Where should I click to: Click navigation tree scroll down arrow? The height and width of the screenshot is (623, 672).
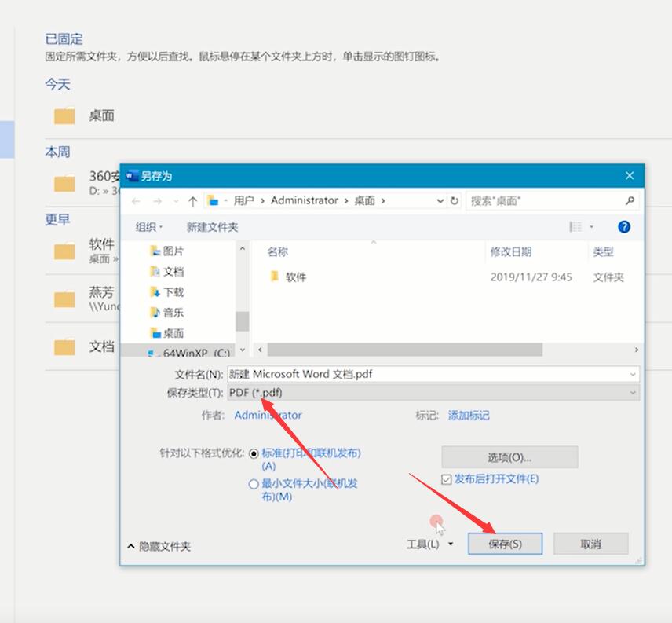click(x=242, y=350)
